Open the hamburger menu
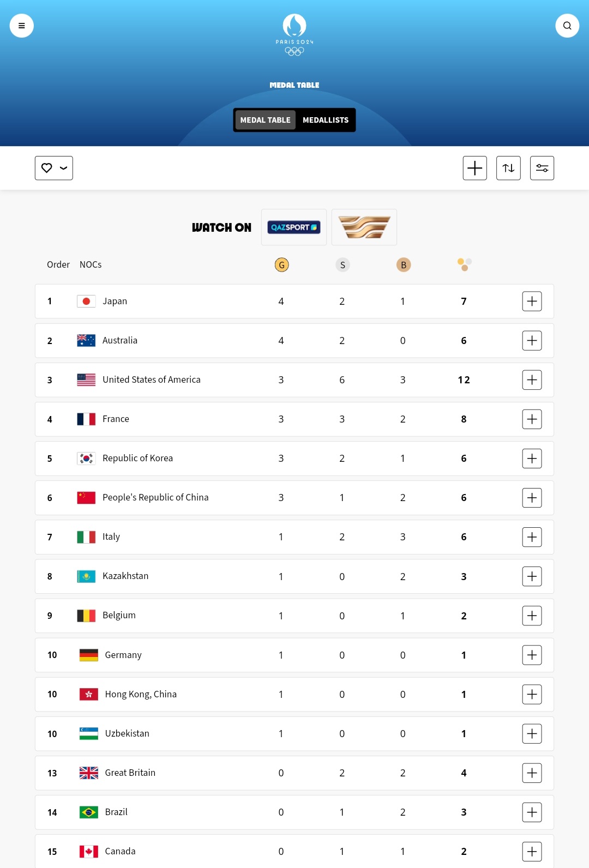 [x=22, y=26]
